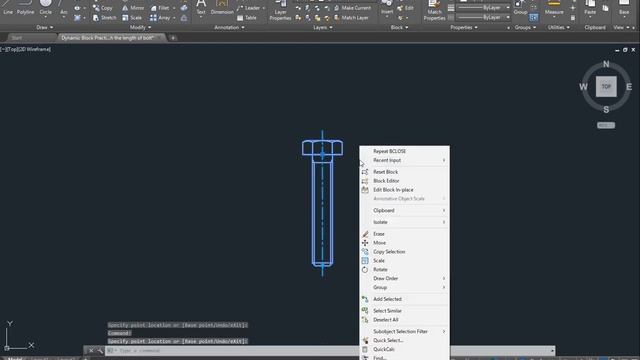Viewport: 640px width, 360px height.
Task: Expand the Annotation panel dropdown
Action: coord(229,27)
